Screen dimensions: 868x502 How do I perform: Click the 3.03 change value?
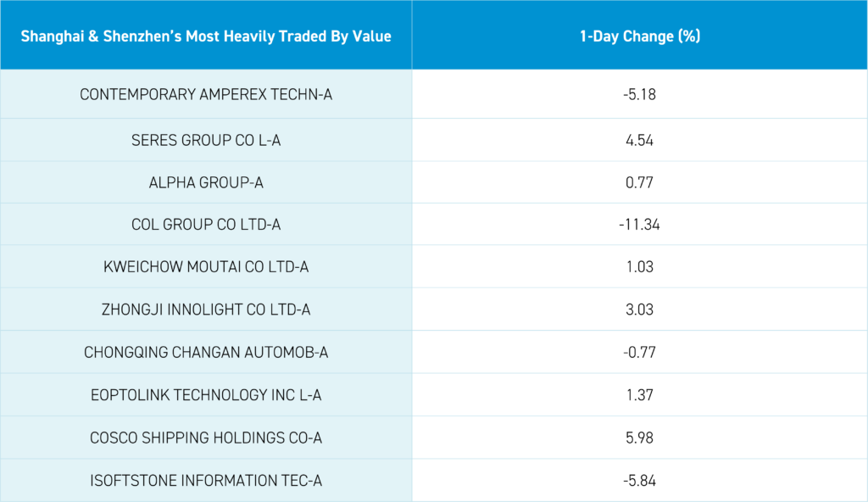click(x=639, y=310)
